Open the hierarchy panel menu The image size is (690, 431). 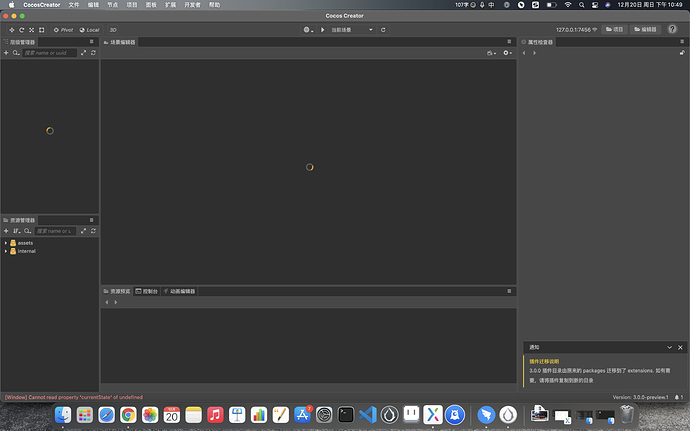click(92, 41)
